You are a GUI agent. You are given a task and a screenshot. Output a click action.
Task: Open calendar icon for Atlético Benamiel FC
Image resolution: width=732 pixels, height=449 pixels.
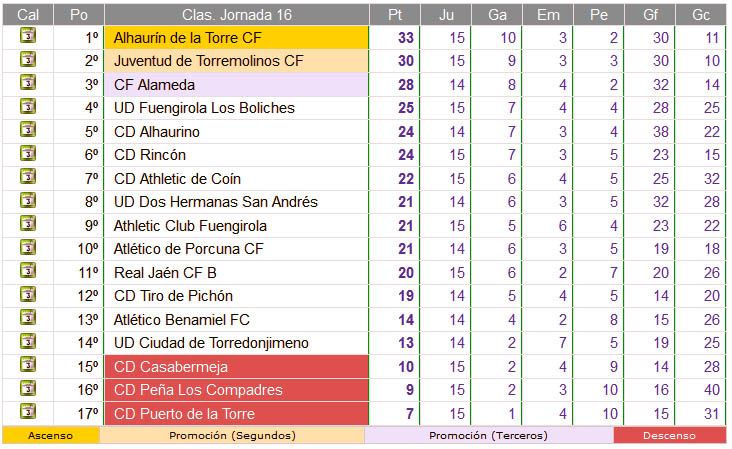click(x=28, y=317)
